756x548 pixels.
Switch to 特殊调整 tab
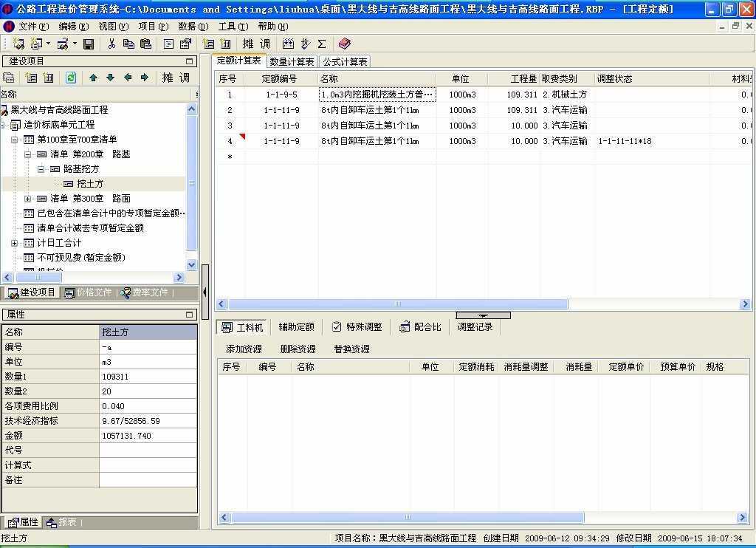[357, 327]
